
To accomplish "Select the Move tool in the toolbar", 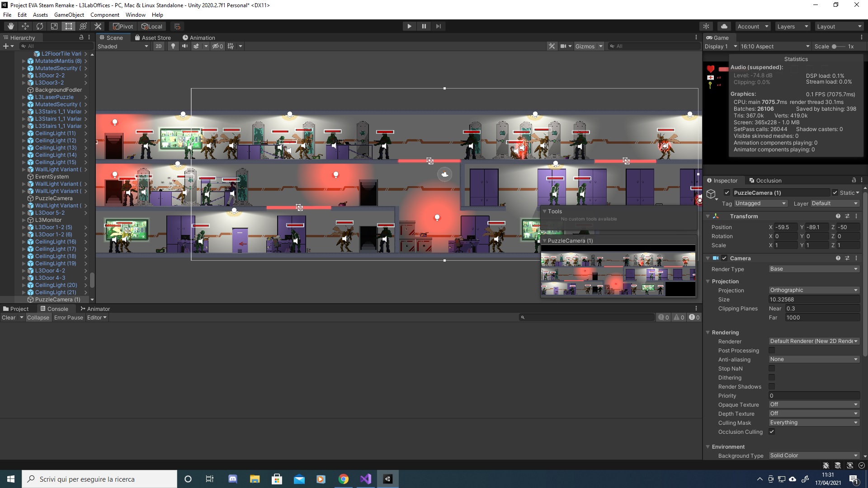I will 25,26.
